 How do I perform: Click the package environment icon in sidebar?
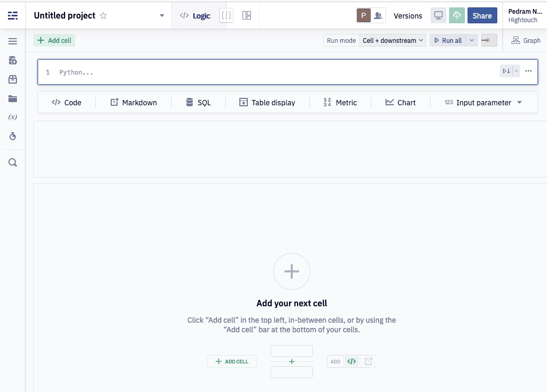13,79
